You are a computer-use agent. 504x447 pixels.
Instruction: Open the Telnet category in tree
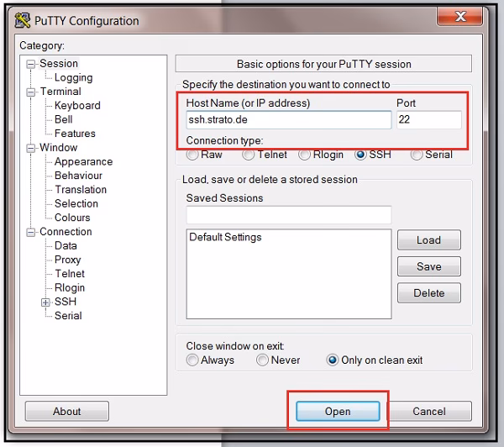click(70, 274)
